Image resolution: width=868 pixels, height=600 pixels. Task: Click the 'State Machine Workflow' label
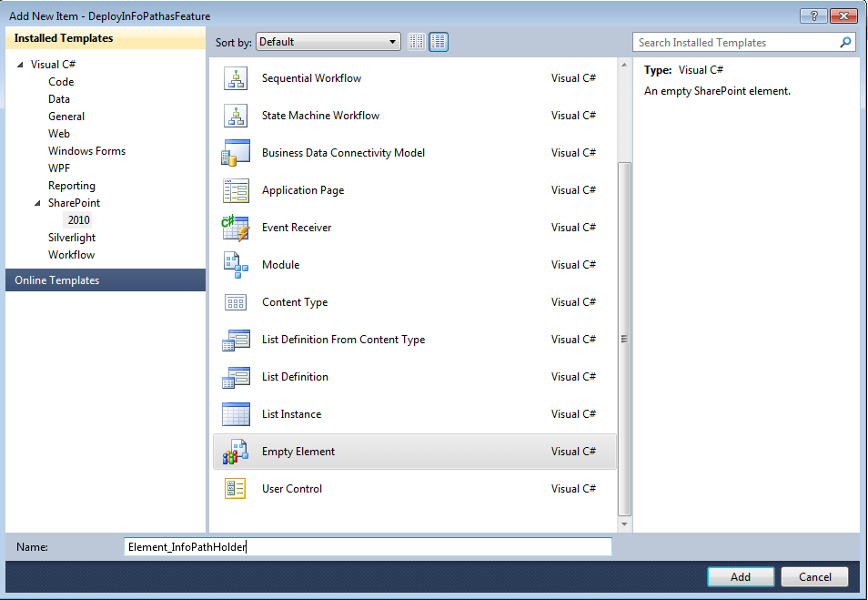click(x=320, y=116)
